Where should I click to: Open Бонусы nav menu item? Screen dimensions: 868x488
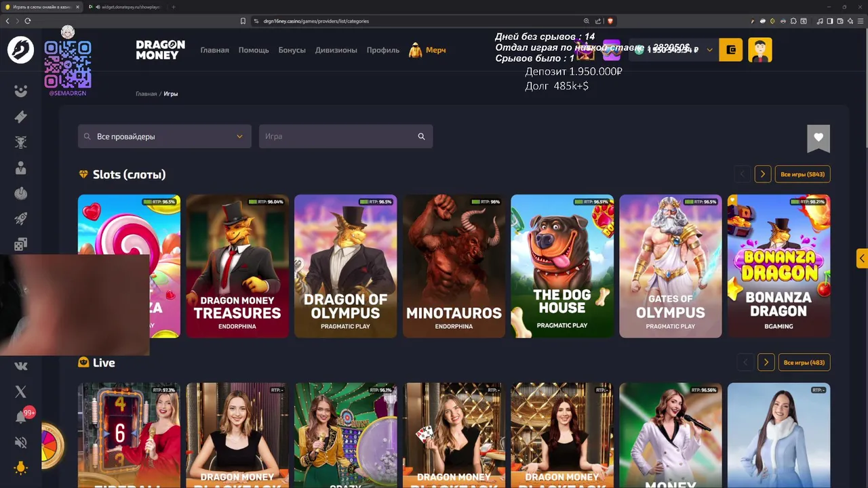(292, 50)
